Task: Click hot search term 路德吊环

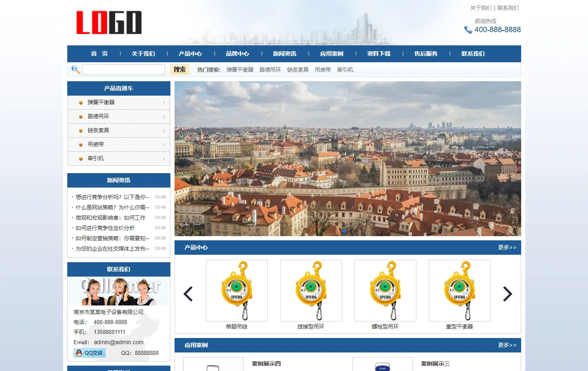Action: (270, 70)
